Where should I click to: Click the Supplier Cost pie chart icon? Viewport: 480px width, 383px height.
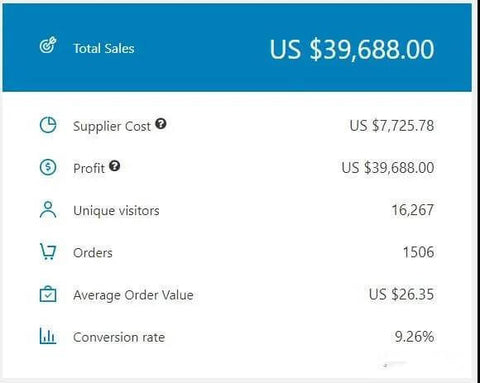pos(48,125)
